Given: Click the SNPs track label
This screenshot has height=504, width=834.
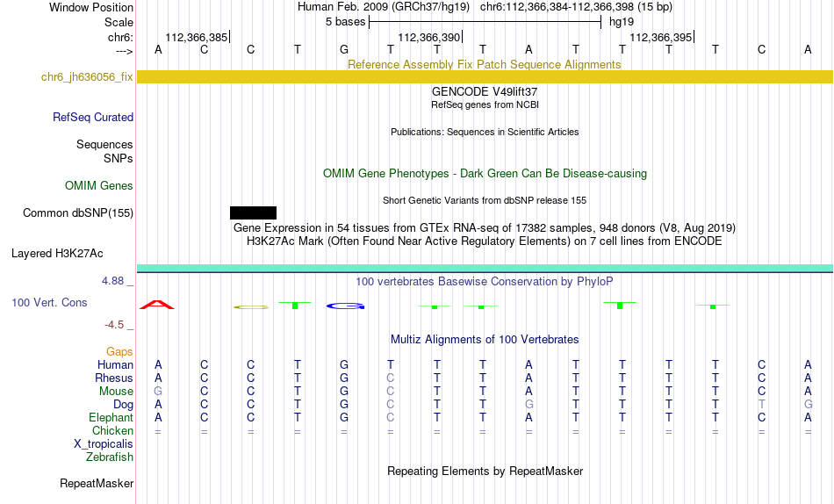Looking at the screenshot, I should click(119, 158).
